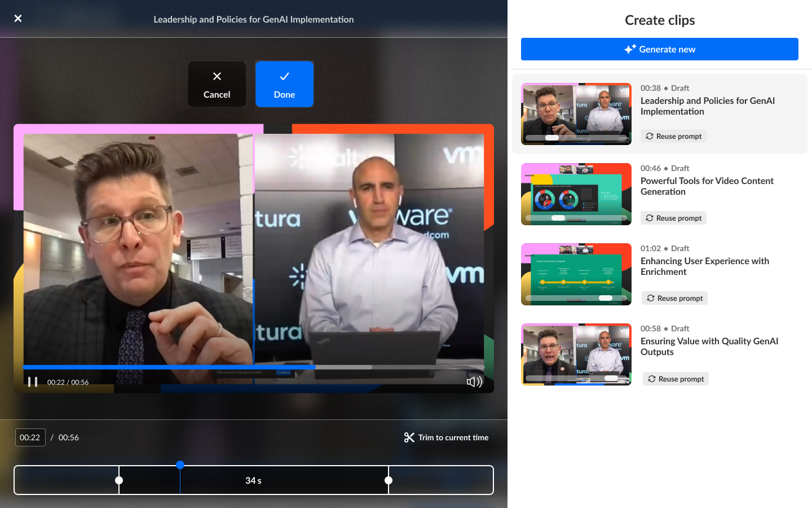Select the title Ensuring Value with Quality GenAI Outputs
The width and height of the screenshot is (812, 508).
(709, 347)
